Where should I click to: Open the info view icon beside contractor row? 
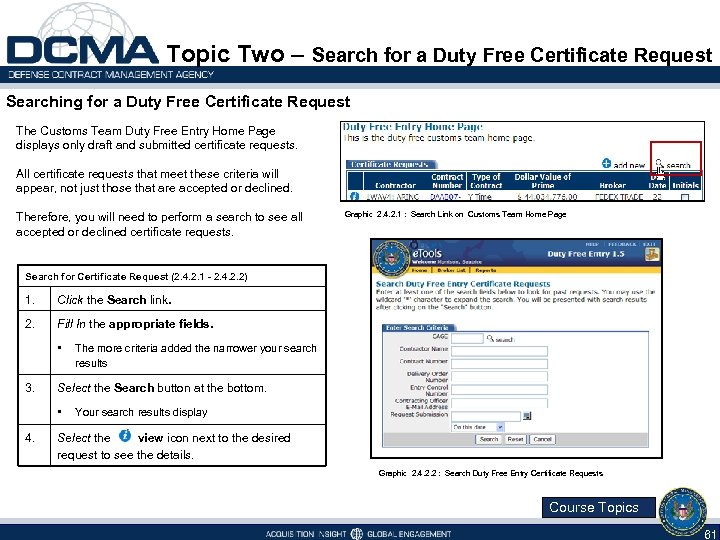pos(354,197)
